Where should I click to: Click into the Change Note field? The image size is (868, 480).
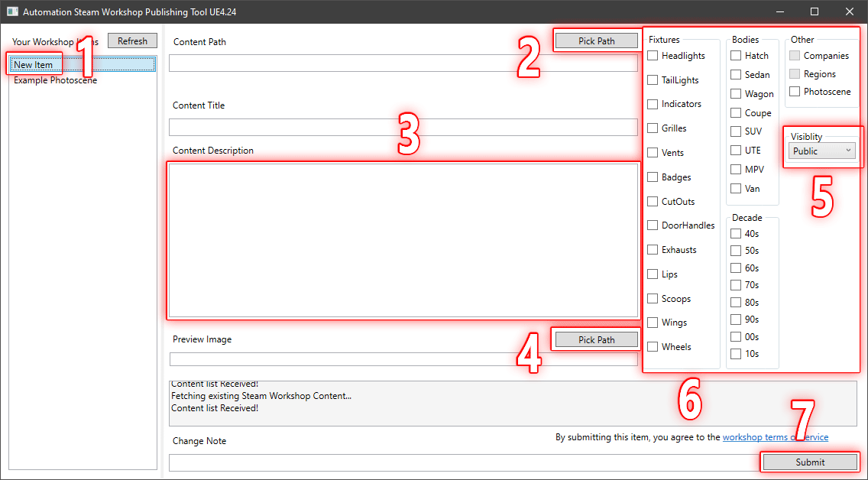coord(465,463)
